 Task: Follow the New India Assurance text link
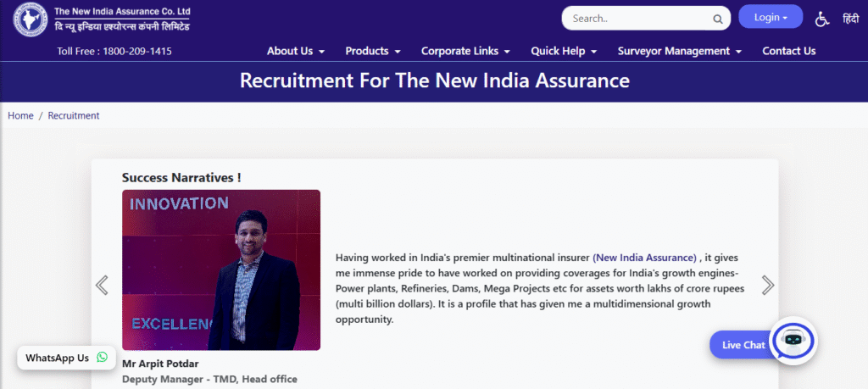(645, 257)
